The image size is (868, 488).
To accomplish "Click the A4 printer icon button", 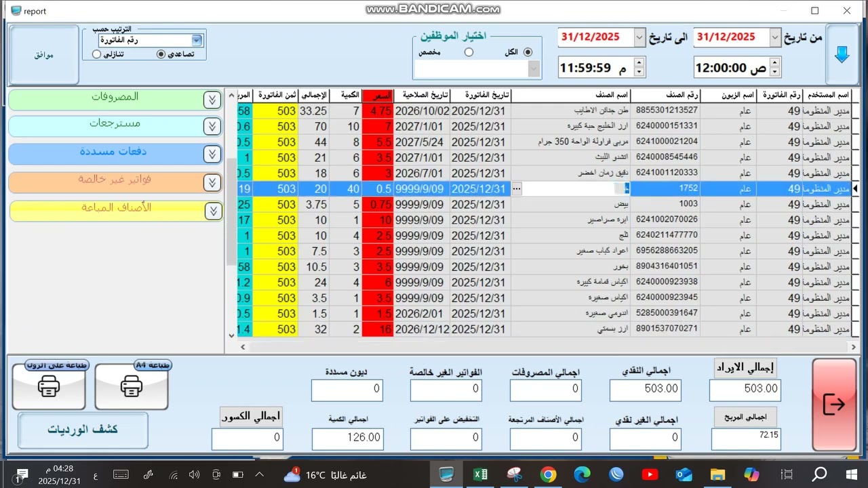I will pos(132,387).
